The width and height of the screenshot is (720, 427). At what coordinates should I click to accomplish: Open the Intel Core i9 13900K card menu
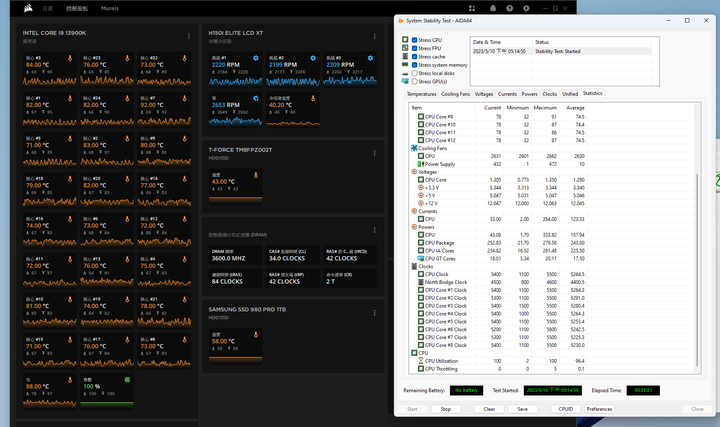(x=189, y=36)
